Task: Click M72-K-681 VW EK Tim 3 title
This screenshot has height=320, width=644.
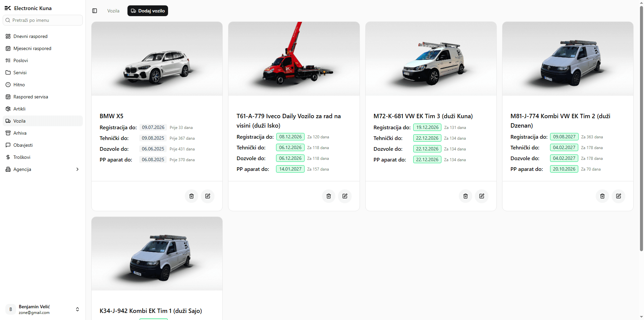Action: (x=423, y=116)
